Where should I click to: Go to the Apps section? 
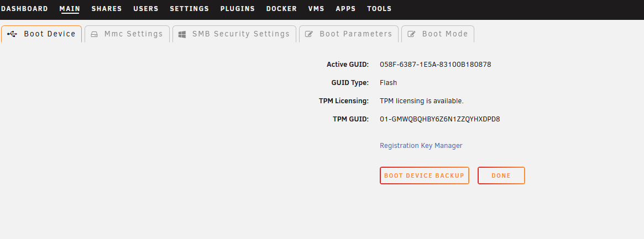point(346,9)
